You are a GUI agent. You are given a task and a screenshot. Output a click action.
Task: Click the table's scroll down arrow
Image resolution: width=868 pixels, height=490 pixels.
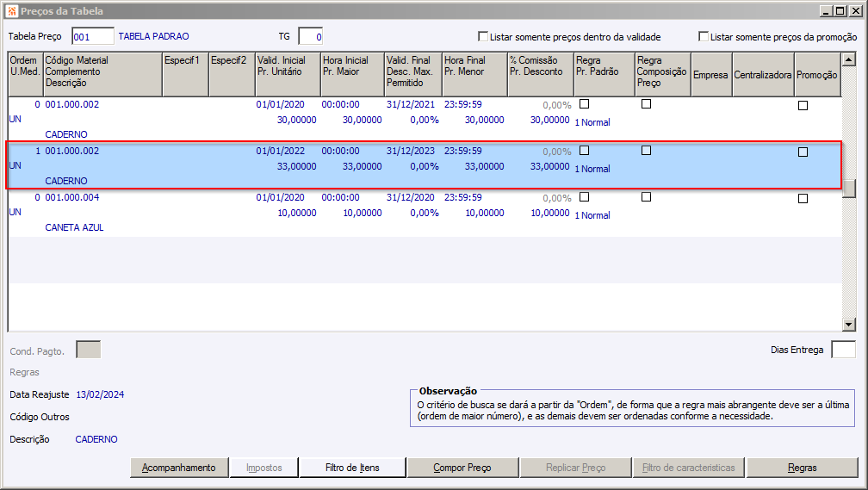click(x=849, y=324)
